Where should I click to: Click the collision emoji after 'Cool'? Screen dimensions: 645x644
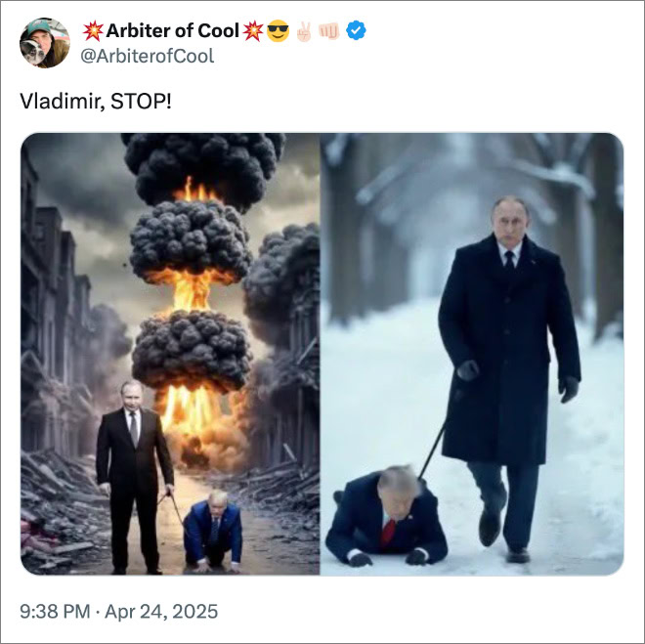point(252,31)
